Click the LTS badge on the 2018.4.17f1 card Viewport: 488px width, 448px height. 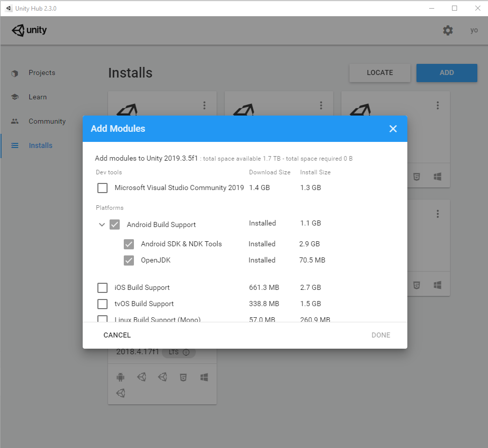click(x=179, y=352)
